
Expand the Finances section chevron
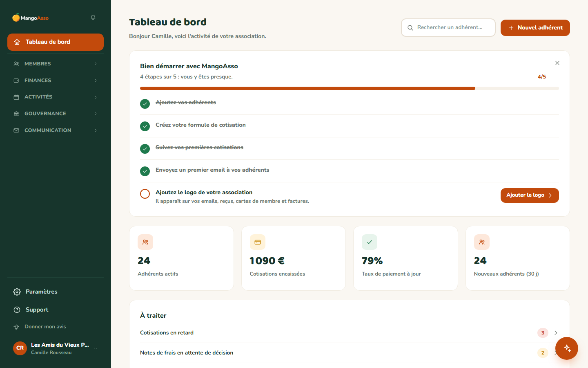(96, 81)
